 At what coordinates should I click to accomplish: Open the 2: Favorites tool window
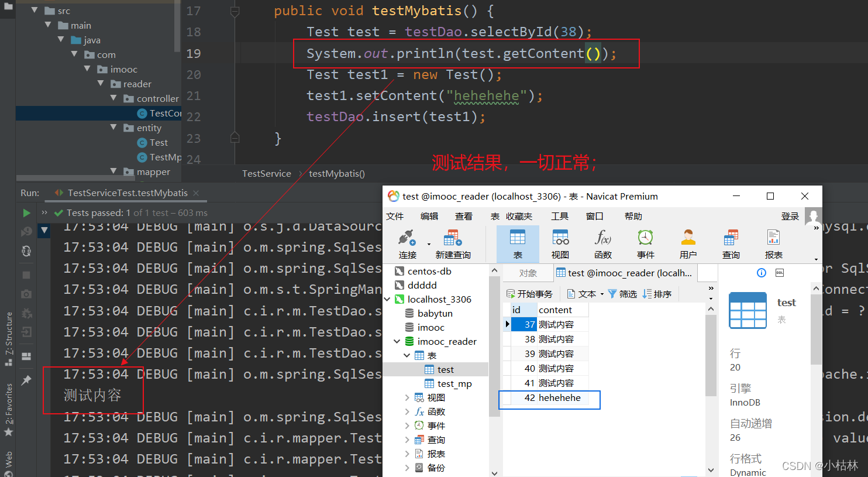pos(8,410)
